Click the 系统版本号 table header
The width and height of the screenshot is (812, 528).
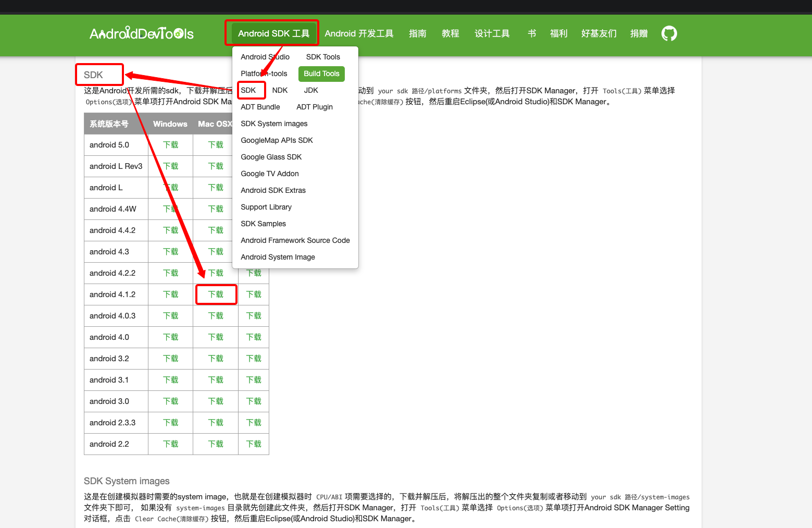pyautogui.click(x=109, y=124)
